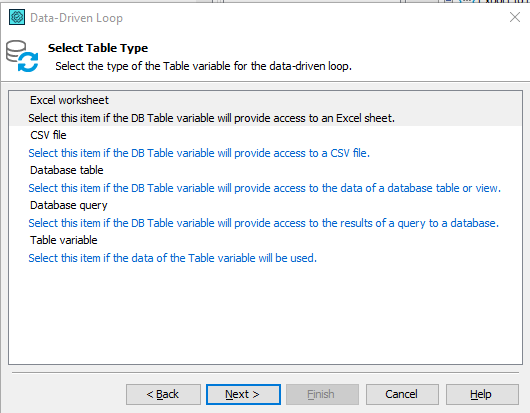The height and width of the screenshot is (413, 530).
Task: Select the Database table option
Action: [x=67, y=170]
